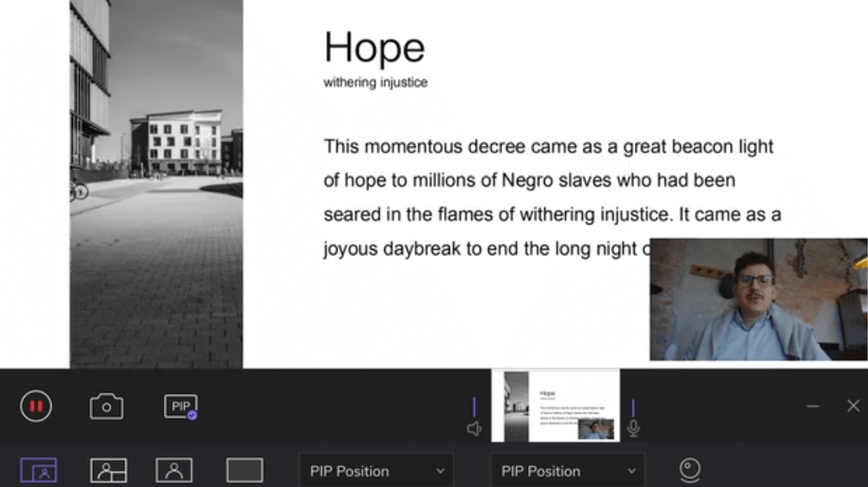Viewport: 868px width, 487px height.
Task: Click the chevron on the second PIP Position box
Action: tap(631, 471)
